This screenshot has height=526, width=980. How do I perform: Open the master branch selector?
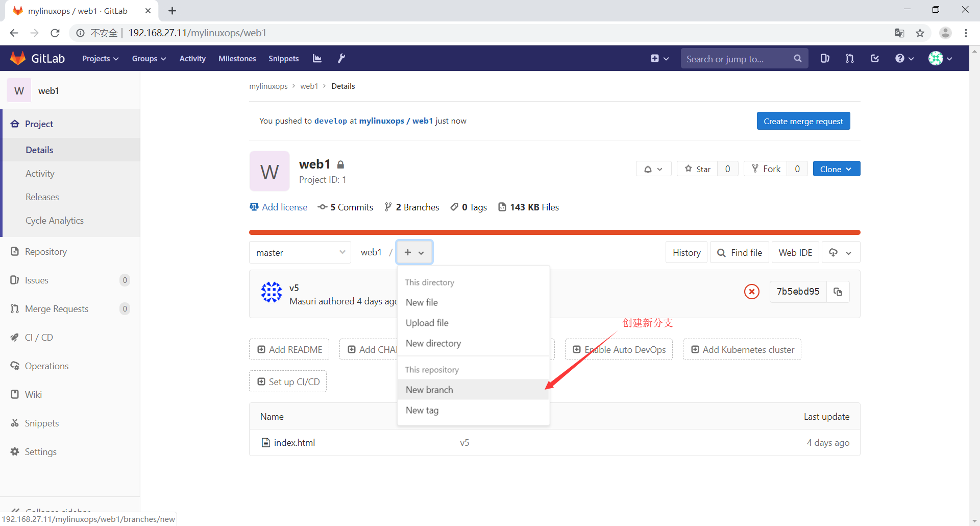click(300, 252)
